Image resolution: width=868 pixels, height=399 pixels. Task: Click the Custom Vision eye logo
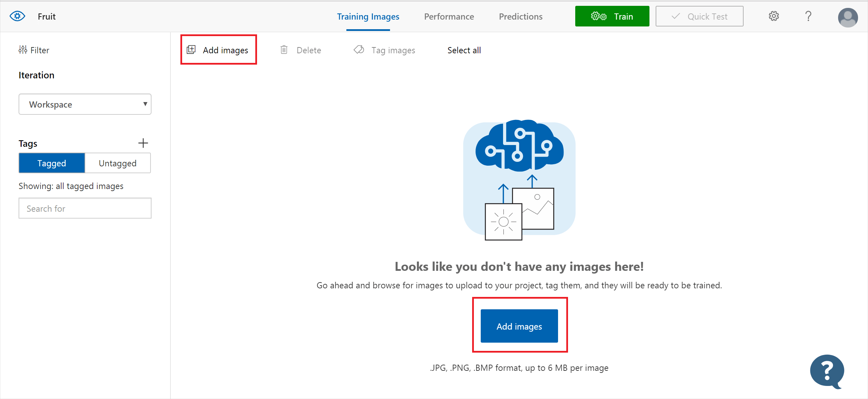tap(16, 16)
